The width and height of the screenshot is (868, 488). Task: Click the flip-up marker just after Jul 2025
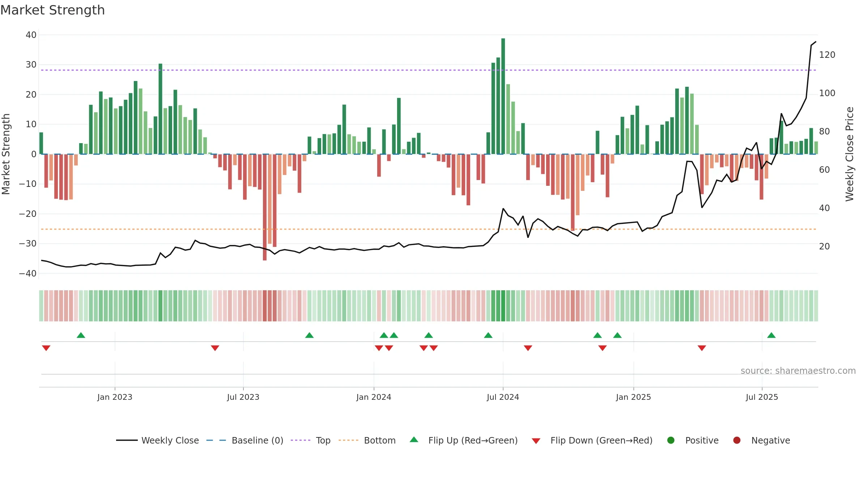click(x=771, y=335)
